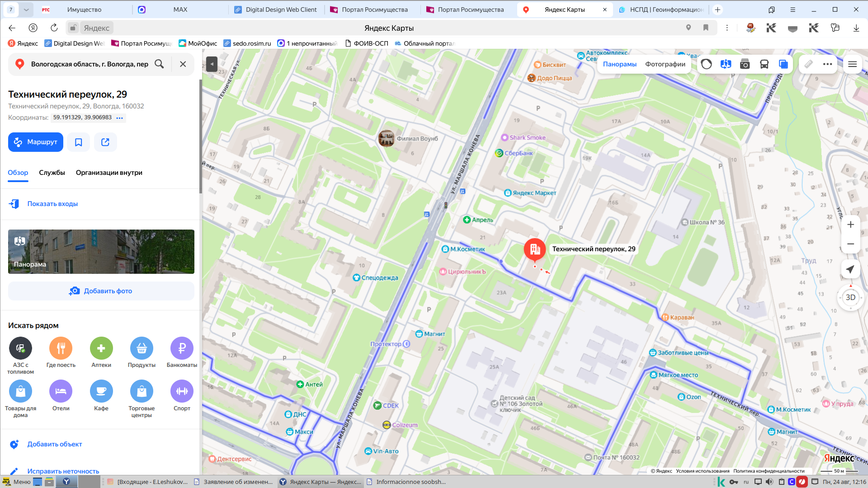
Task: Click the browser back arrow
Action: point(12,28)
